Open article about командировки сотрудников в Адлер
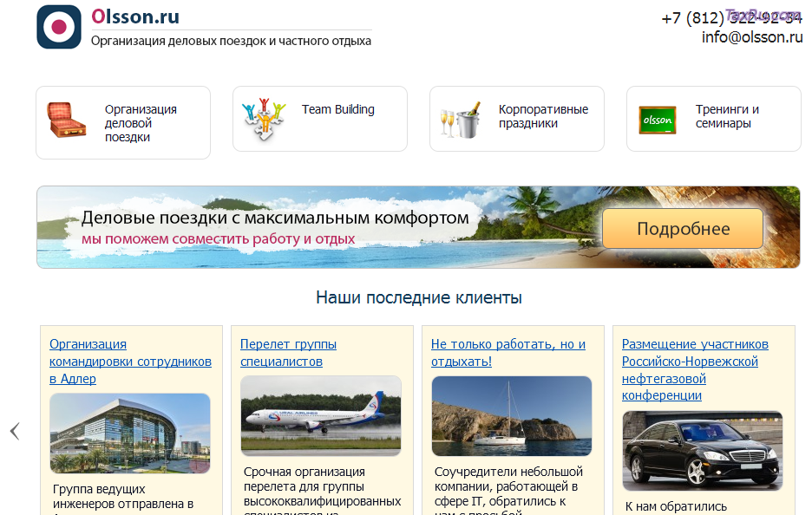The height and width of the screenshot is (515, 812). 128,361
